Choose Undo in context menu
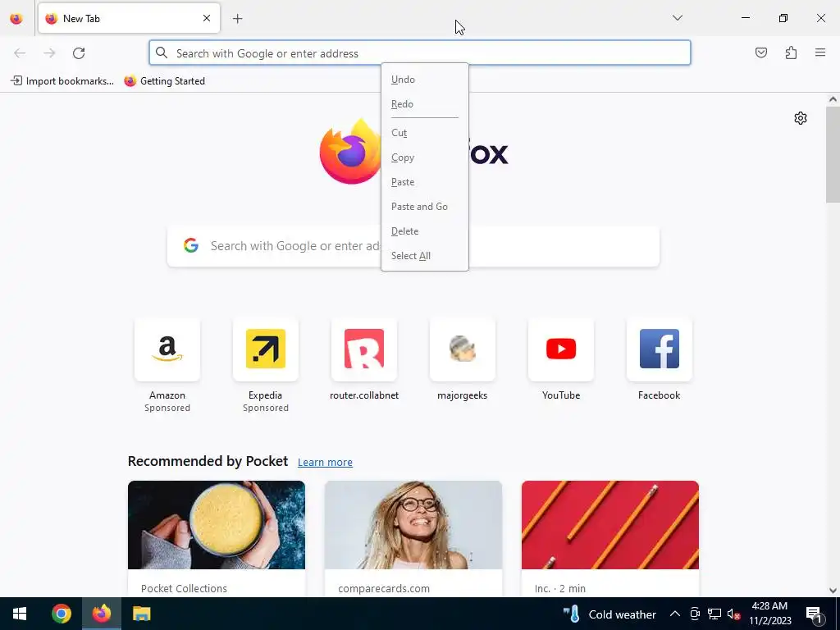This screenshot has width=840, height=630. (424, 80)
